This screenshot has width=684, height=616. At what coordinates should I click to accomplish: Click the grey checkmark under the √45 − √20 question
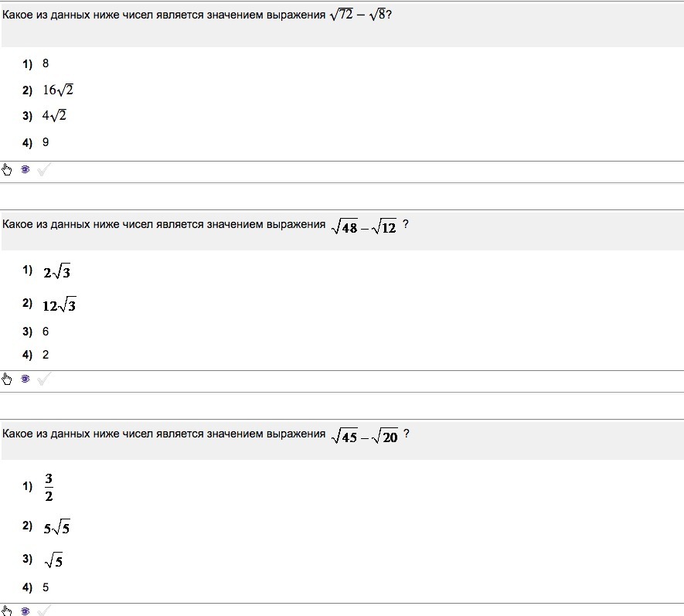[x=43, y=611]
